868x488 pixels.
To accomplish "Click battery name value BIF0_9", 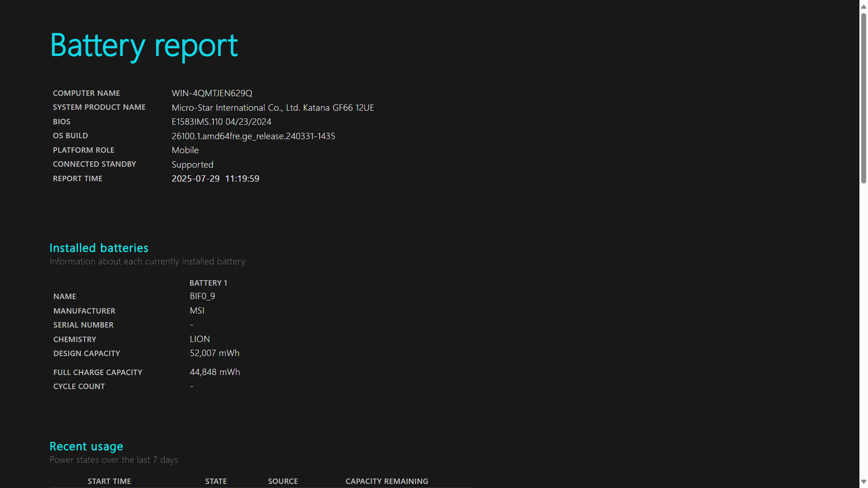I will pyautogui.click(x=202, y=296).
